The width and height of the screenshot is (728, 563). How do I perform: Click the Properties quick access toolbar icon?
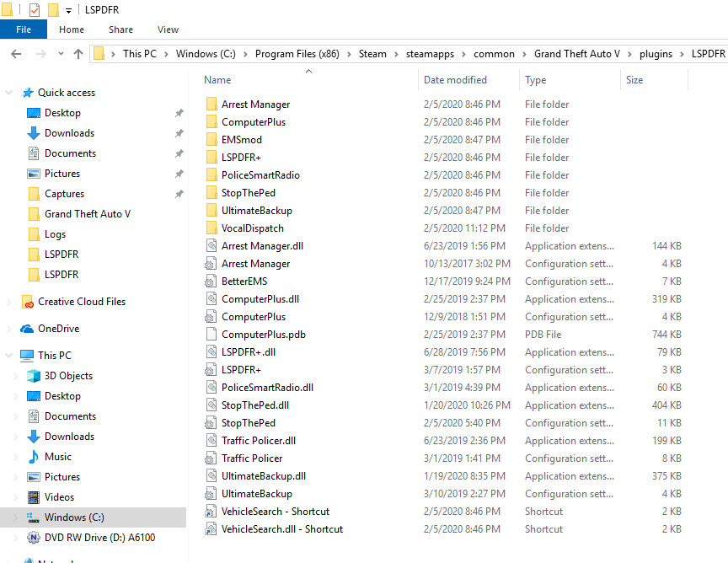pos(35,9)
